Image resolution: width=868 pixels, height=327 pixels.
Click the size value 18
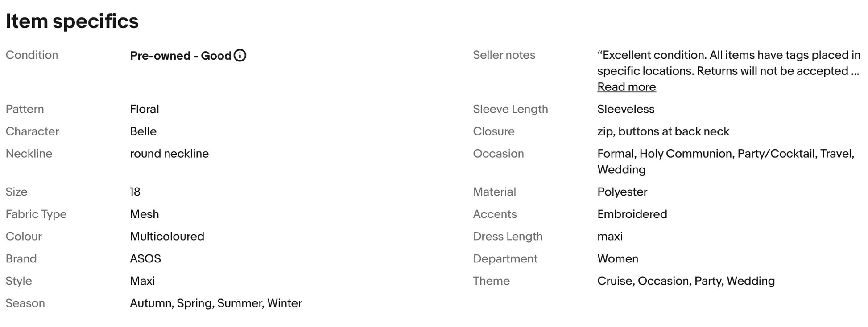pos(135,192)
